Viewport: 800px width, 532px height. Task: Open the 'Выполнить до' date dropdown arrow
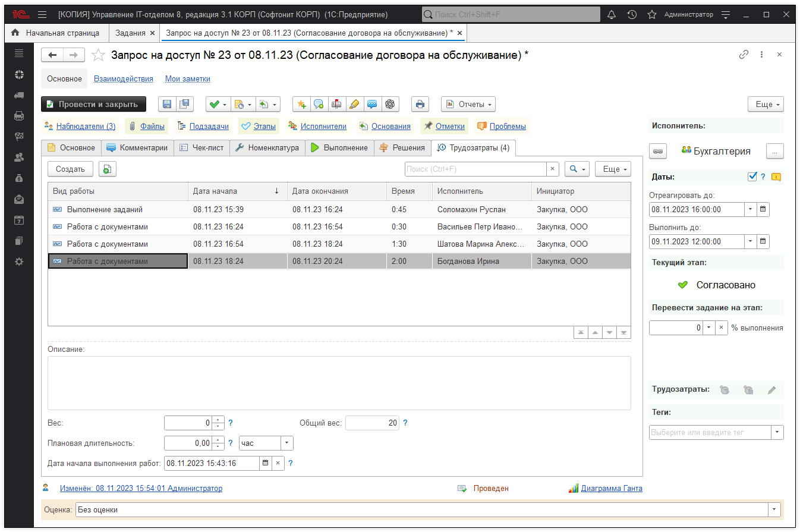[x=750, y=241]
